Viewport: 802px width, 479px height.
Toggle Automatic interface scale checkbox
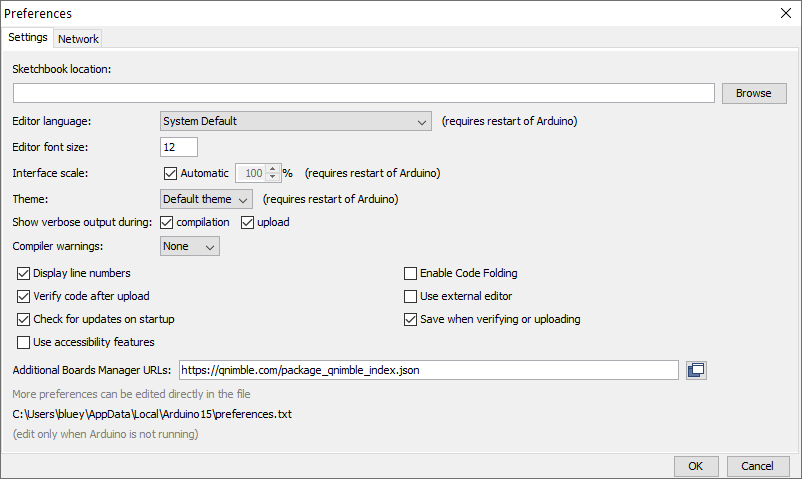[x=169, y=173]
